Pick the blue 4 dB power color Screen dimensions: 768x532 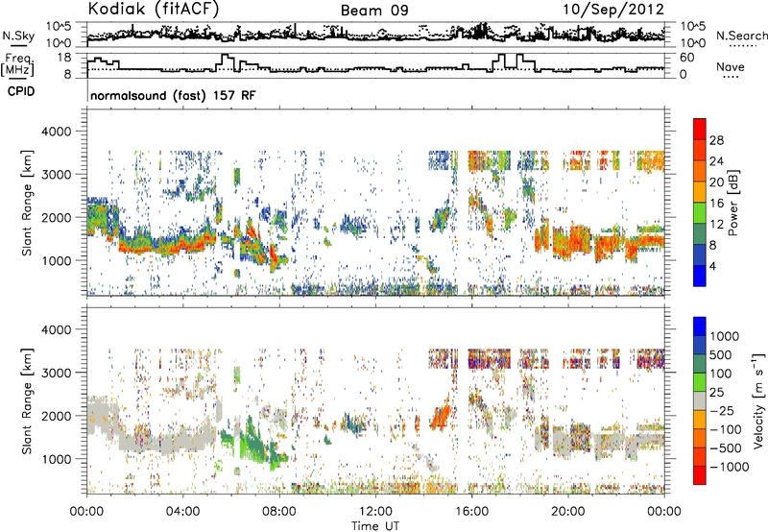(700, 276)
